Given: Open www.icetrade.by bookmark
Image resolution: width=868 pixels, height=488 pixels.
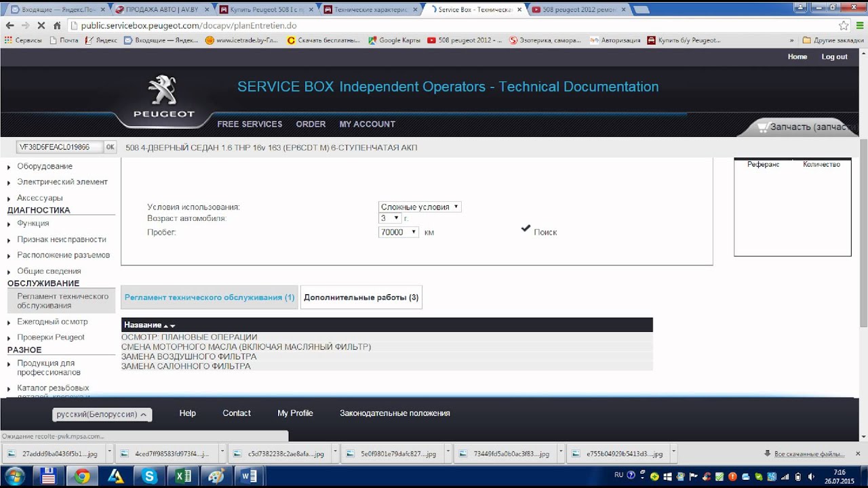Looking at the screenshot, I should (x=242, y=40).
